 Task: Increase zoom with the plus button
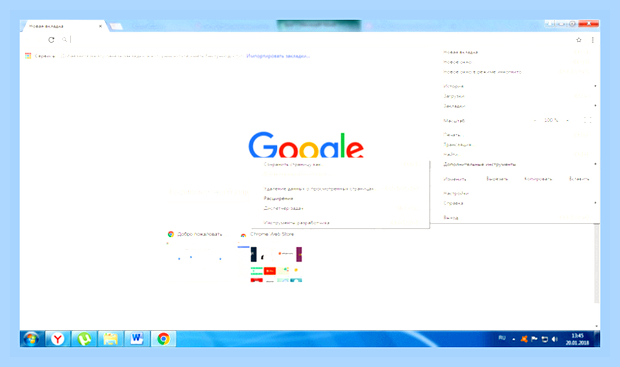pyautogui.click(x=567, y=120)
